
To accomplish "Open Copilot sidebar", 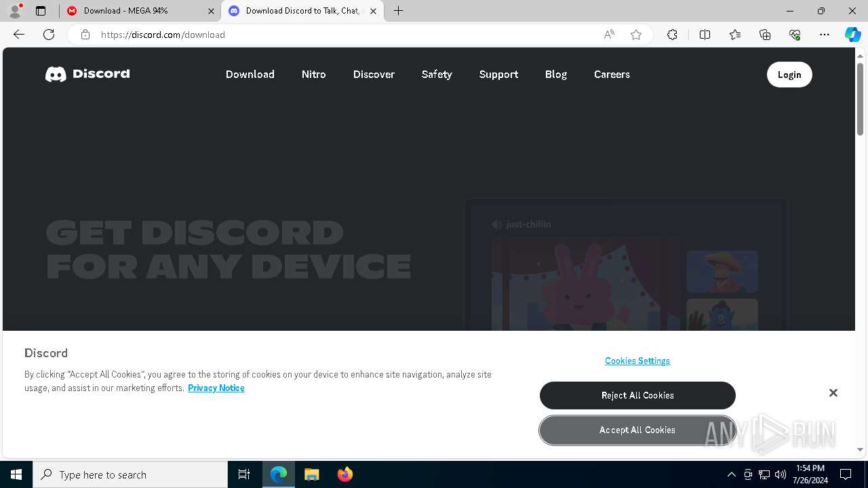I will pyautogui.click(x=852, y=35).
